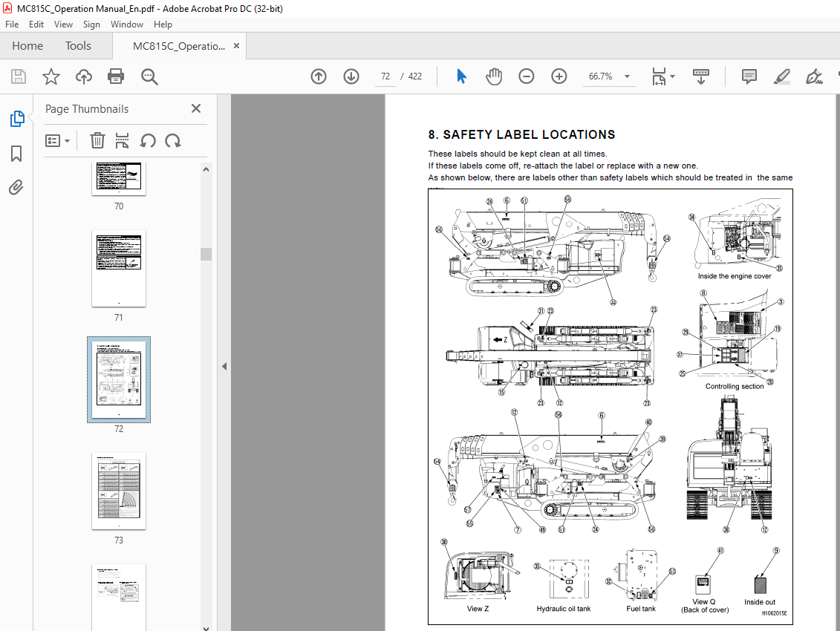Image resolution: width=840 pixels, height=631 pixels.
Task: Zoom out with the minus button
Action: [527, 76]
